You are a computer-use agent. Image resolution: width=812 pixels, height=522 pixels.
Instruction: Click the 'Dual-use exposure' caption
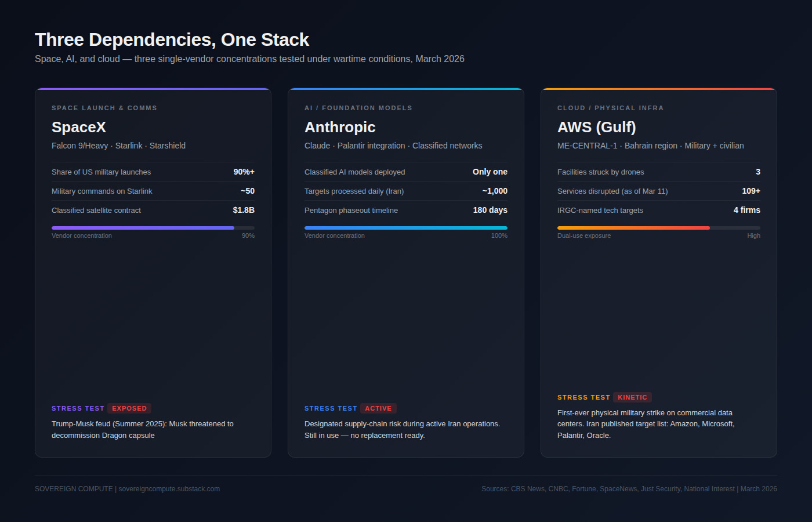(x=584, y=235)
